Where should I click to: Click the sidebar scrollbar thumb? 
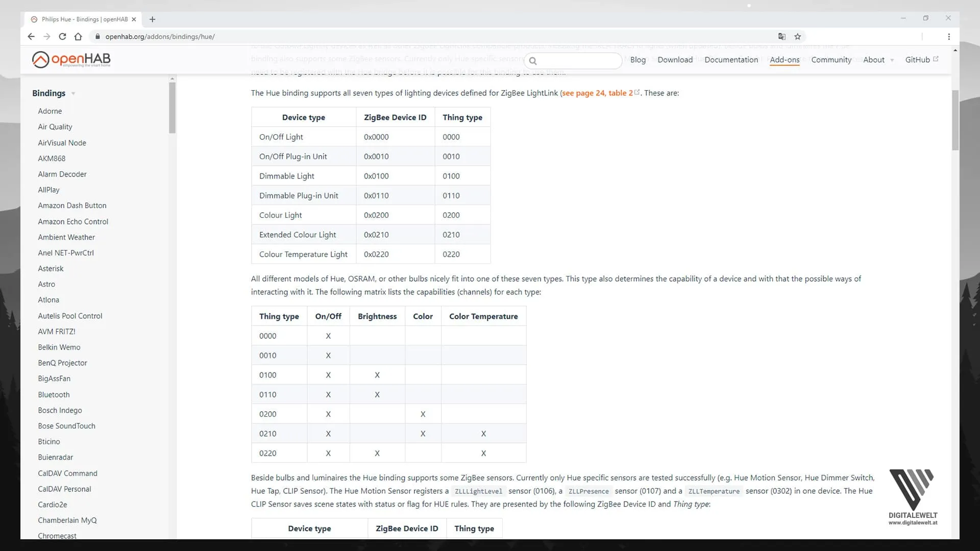pos(172,108)
